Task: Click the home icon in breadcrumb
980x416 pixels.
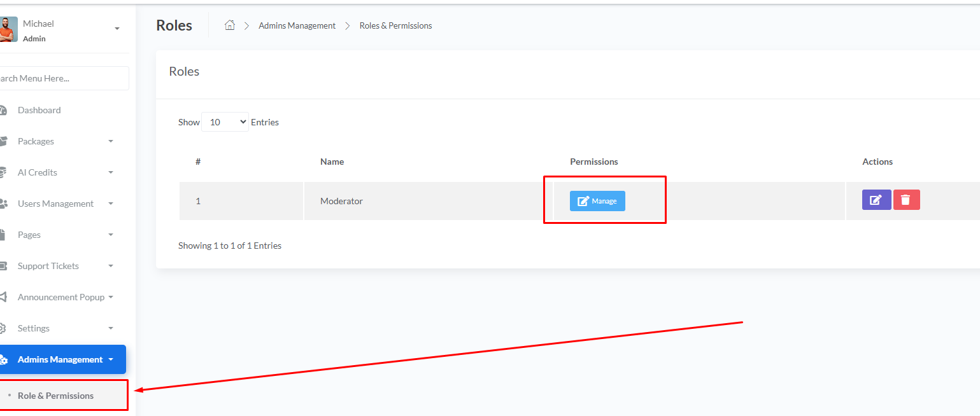Action: click(230, 25)
